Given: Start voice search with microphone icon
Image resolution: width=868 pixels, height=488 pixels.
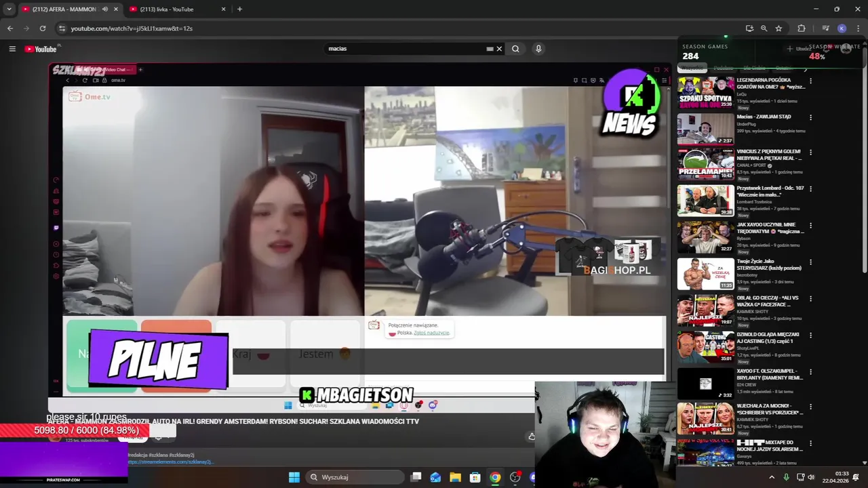Looking at the screenshot, I should [538, 49].
